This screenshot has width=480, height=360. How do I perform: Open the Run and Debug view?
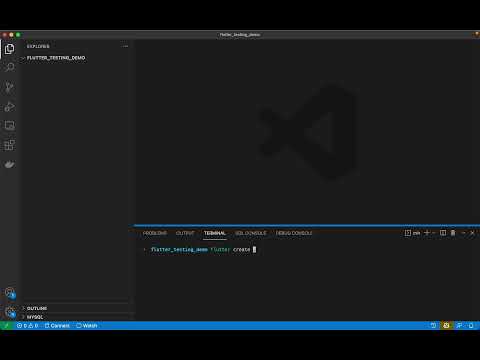click(9, 107)
